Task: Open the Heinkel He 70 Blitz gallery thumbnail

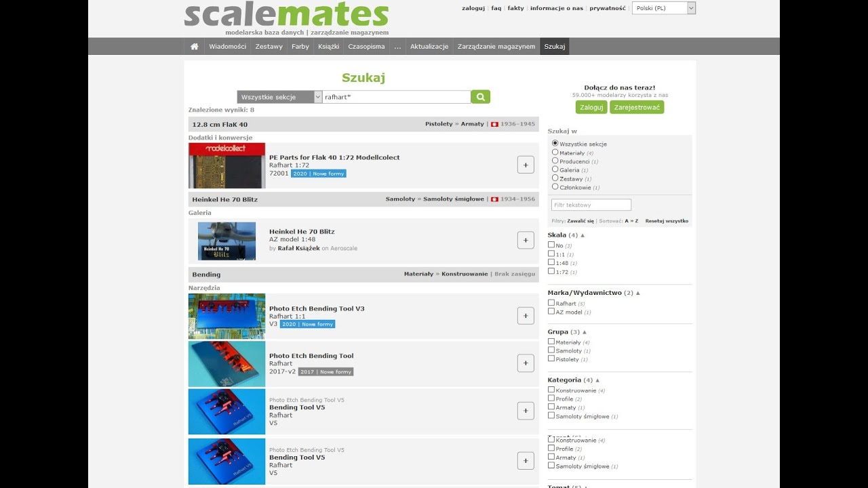Action: (226, 241)
